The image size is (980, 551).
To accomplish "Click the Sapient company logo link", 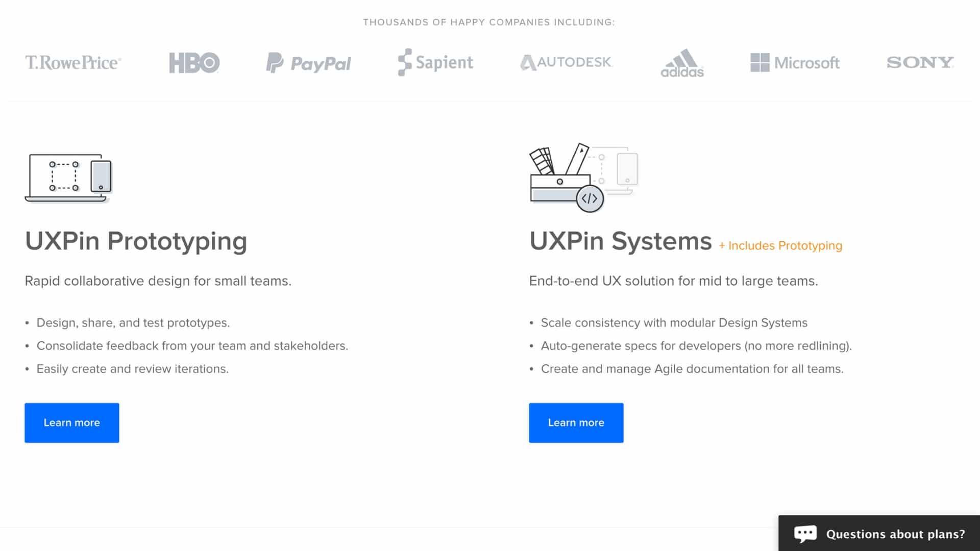I will [x=434, y=62].
